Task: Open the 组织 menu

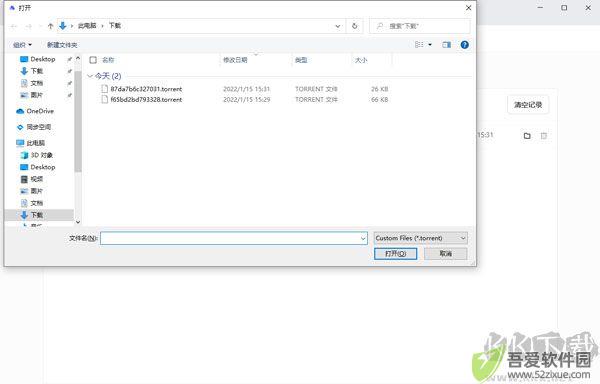Action: pyautogui.click(x=22, y=45)
